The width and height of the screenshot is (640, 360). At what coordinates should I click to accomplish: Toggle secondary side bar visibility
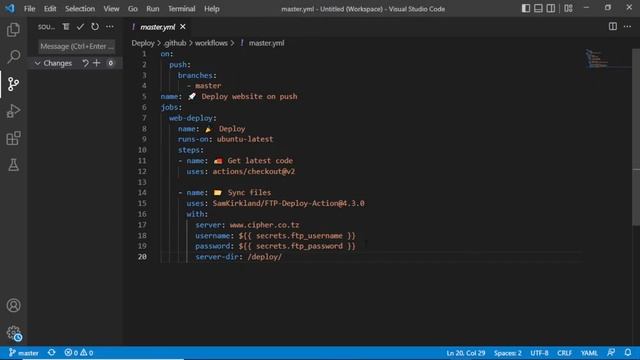(551, 8)
